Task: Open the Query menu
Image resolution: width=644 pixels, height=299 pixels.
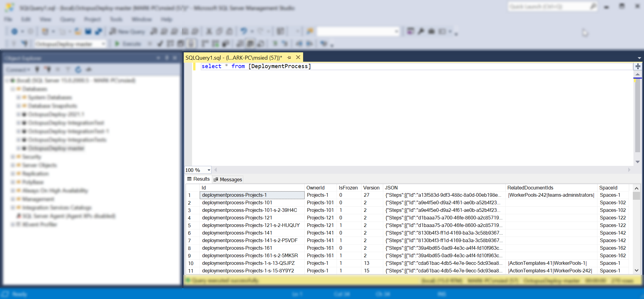Action: point(68,19)
